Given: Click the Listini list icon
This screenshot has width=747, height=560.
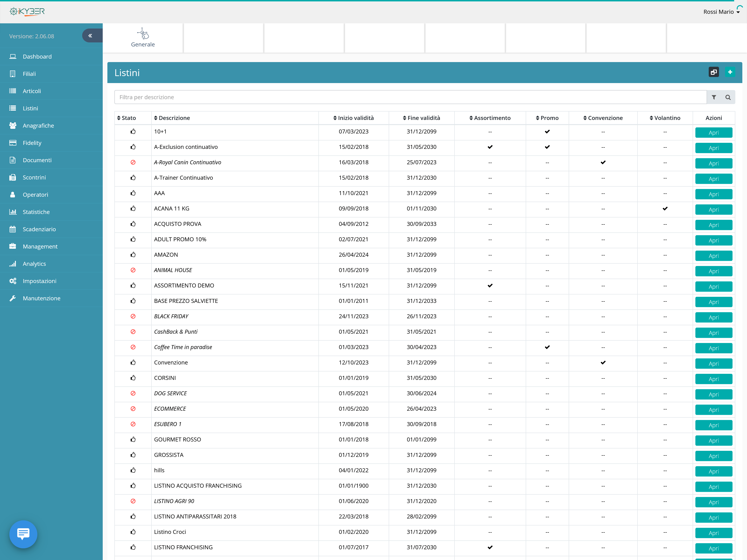Looking at the screenshot, I should pos(13,108).
